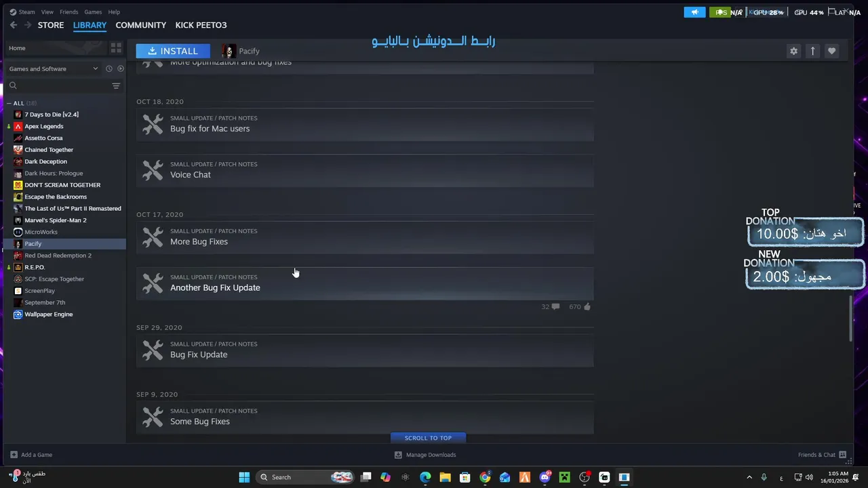Click the Steam announcements megaphone icon
Screen dimensions: 868x488
coord(694,12)
